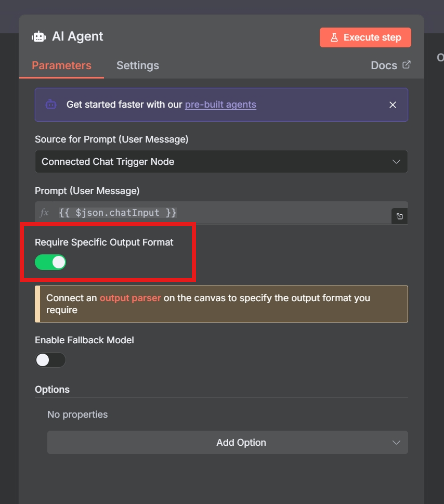
Task: Click the AI Agent node title
Action: pyautogui.click(x=77, y=36)
